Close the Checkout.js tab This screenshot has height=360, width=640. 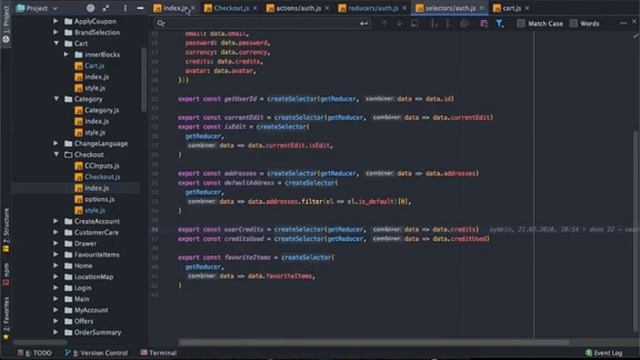(x=255, y=8)
